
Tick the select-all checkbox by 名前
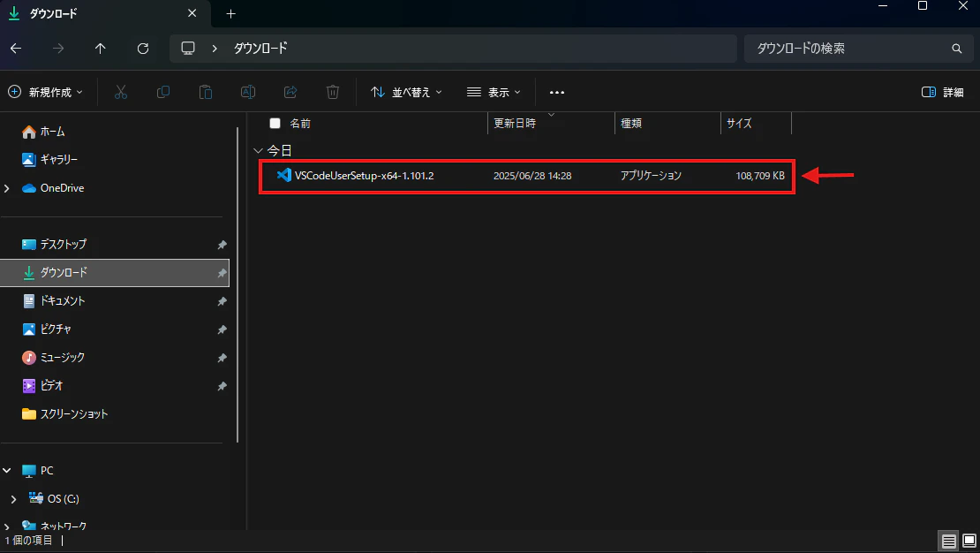pyautogui.click(x=275, y=124)
